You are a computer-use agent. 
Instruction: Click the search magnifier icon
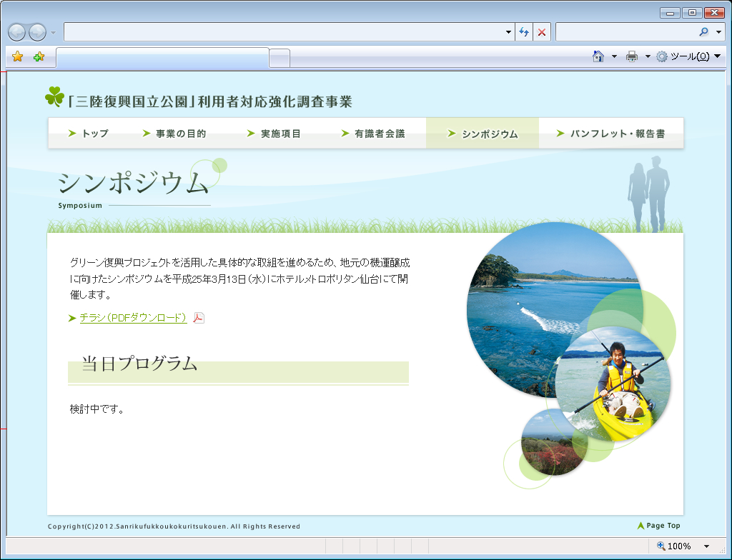704,32
